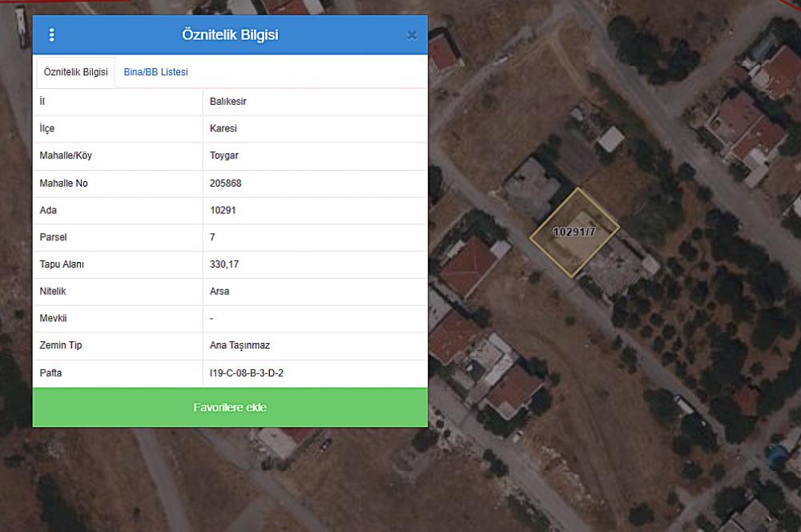Viewport: 801px width, 532px height.
Task: Click the Mahalle/Köy label
Action: 66,155
